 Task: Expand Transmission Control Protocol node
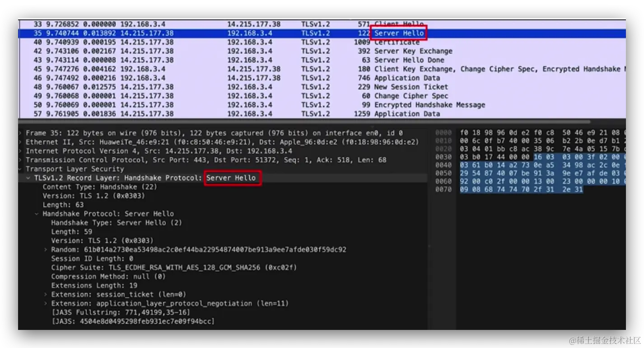[x=21, y=160]
